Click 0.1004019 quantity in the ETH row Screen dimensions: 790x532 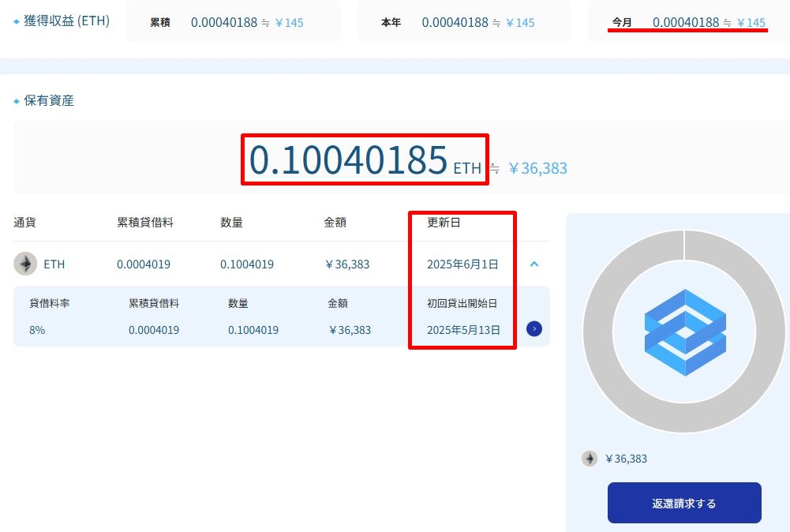tap(247, 264)
